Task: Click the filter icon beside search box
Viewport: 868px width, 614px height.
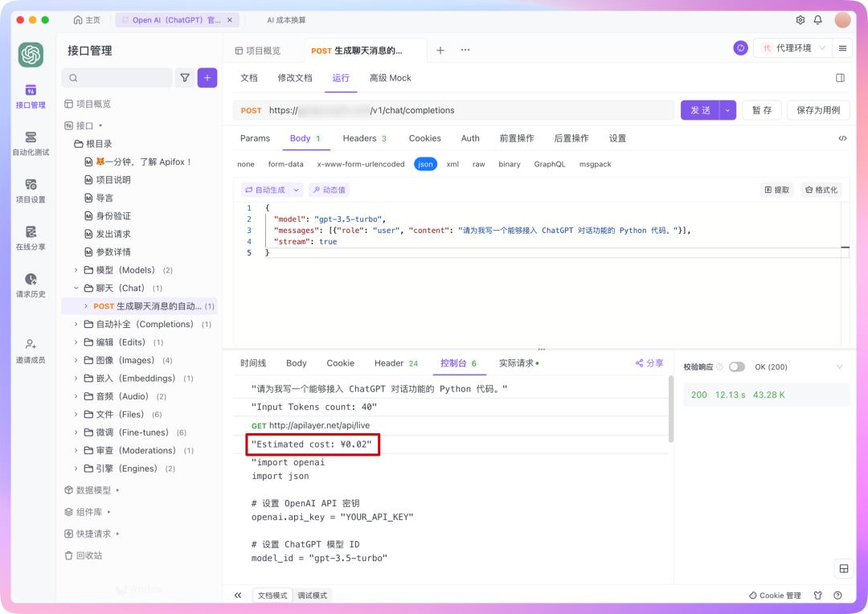Action: click(x=185, y=78)
